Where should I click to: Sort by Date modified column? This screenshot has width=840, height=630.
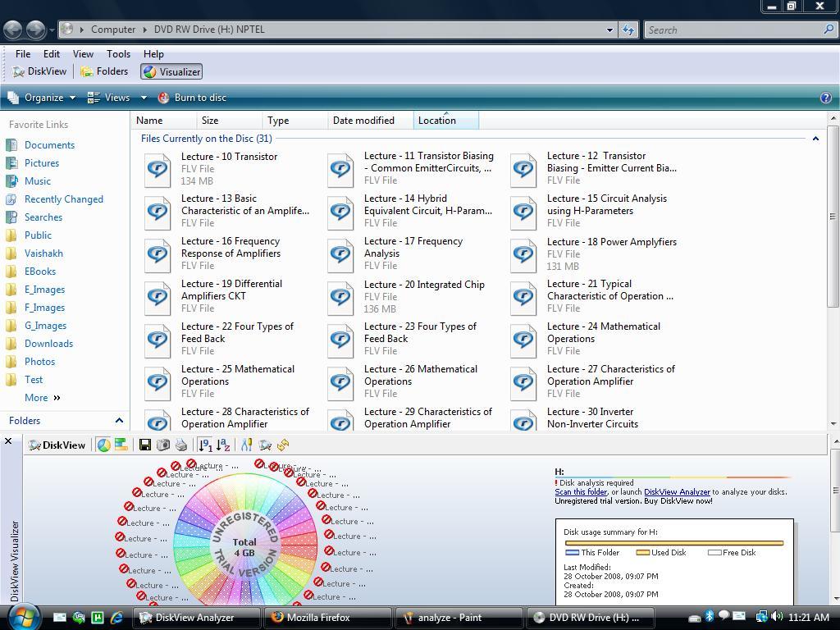pos(370,121)
